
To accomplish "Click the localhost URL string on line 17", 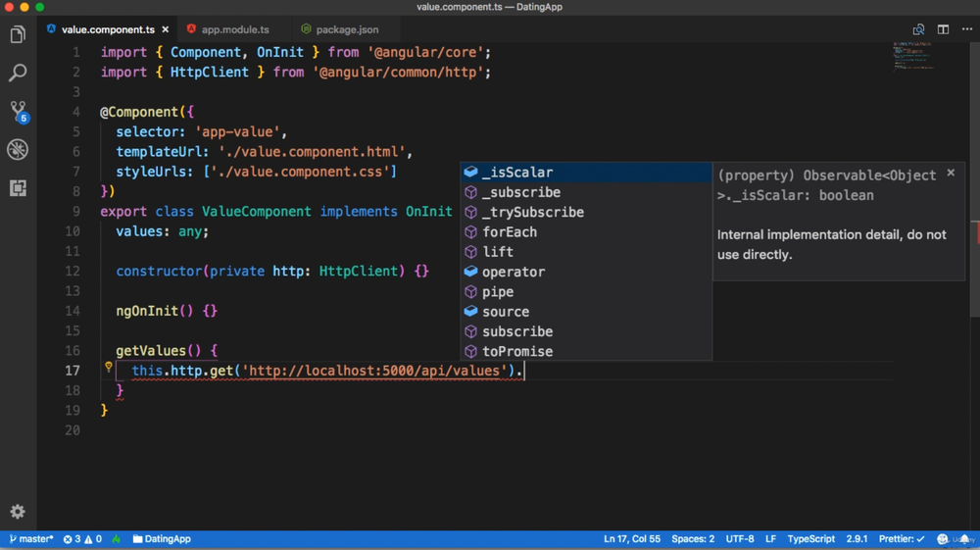I will tap(375, 371).
